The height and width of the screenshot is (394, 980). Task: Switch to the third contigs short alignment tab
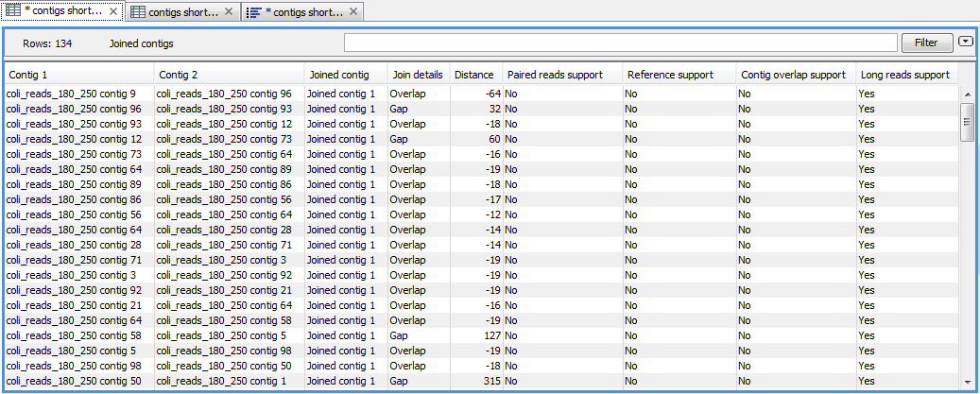coord(302,11)
